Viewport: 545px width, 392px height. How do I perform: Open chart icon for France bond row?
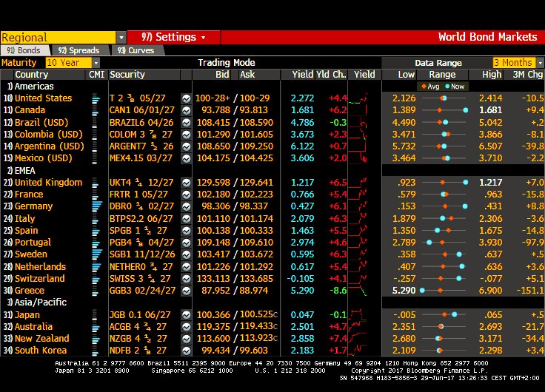point(187,195)
